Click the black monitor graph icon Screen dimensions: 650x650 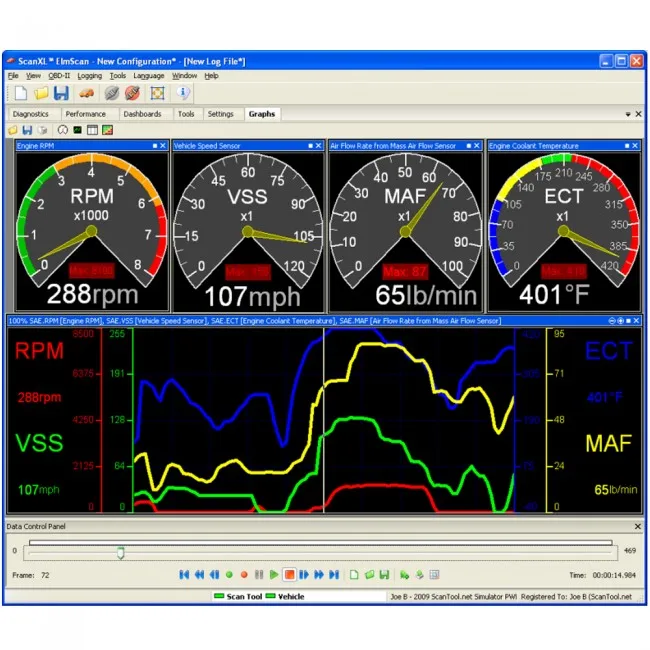point(78,130)
